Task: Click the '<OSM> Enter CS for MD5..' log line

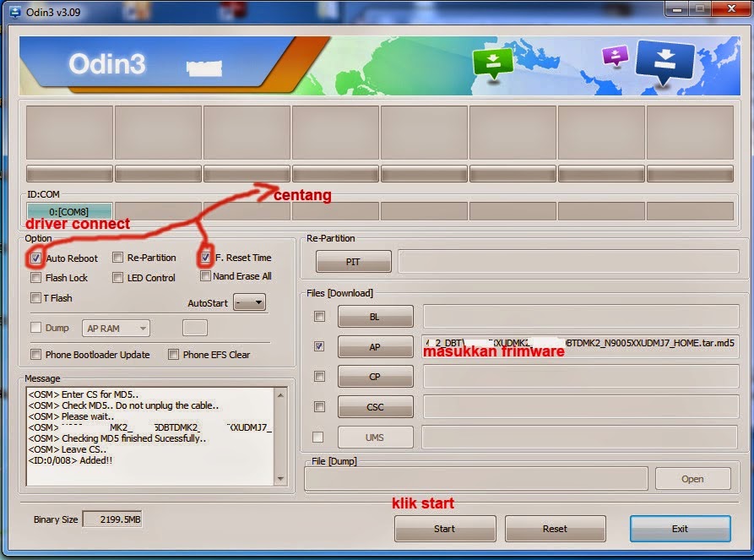Action: pyautogui.click(x=84, y=394)
